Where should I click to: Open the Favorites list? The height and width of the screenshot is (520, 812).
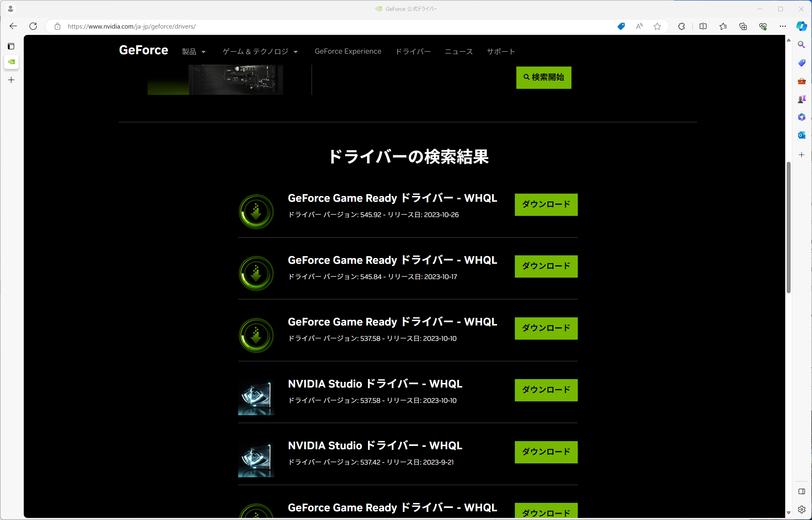point(723,26)
